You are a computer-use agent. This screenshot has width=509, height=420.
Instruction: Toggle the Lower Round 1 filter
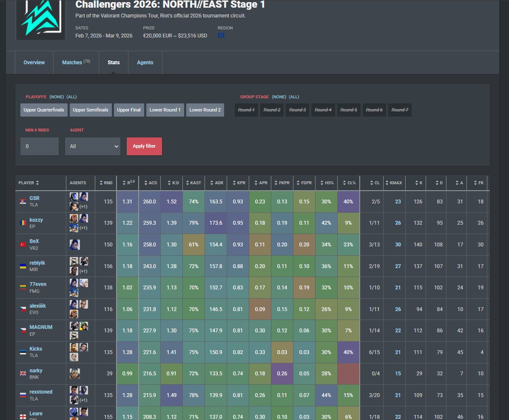(165, 110)
